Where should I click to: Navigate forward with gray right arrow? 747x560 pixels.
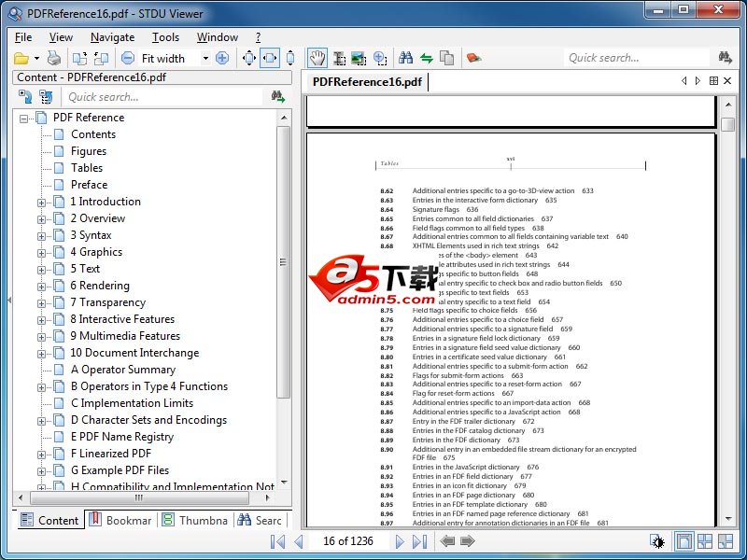click(468, 541)
